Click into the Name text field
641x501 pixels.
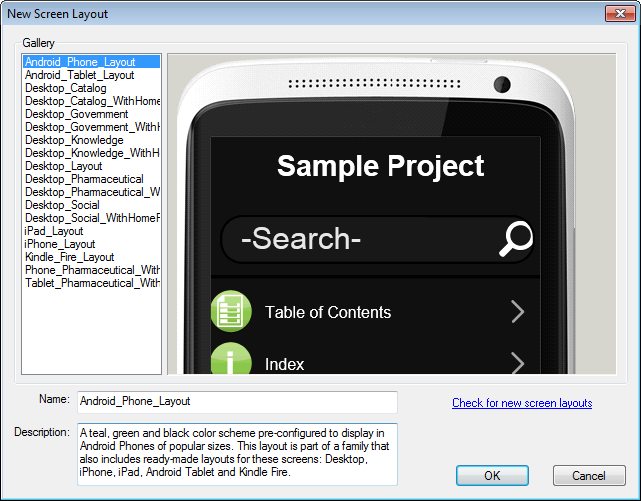238,402
